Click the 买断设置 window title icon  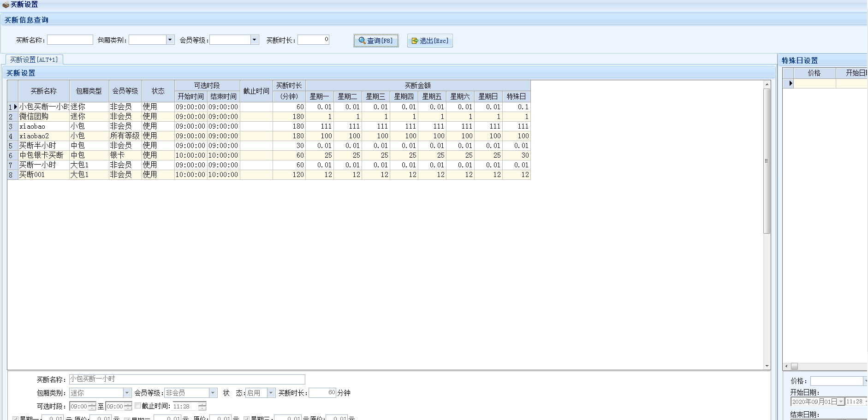6,5
